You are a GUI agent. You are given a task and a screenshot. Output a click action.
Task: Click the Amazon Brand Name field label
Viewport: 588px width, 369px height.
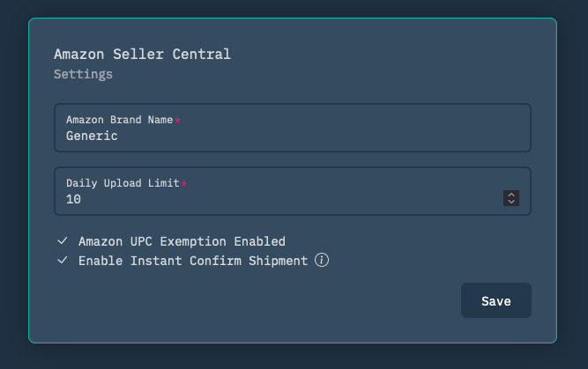pyautogui.click(x=120, y=120)
